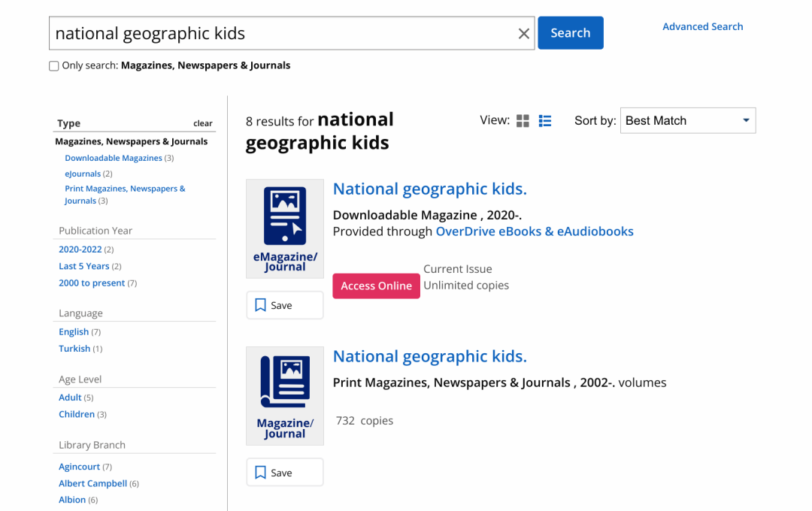
Task: Select publication year 2020-2022
Action: tap(80, 249)
